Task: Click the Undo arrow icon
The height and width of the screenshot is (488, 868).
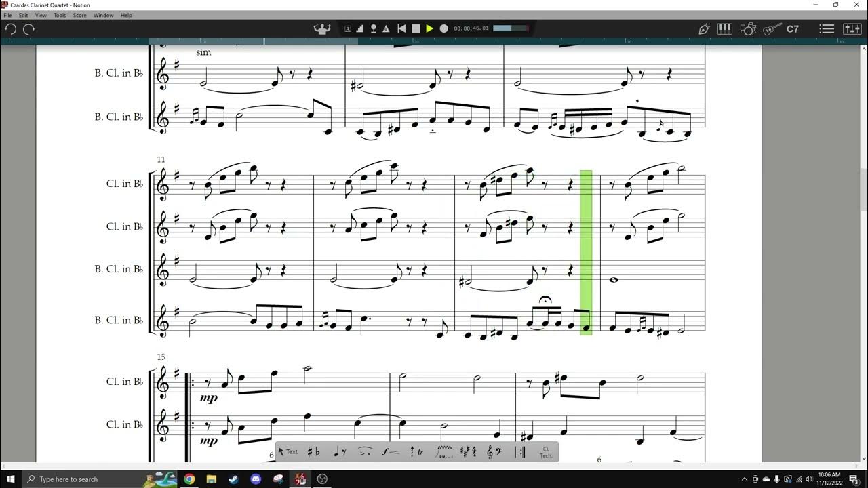Action: 10,28
